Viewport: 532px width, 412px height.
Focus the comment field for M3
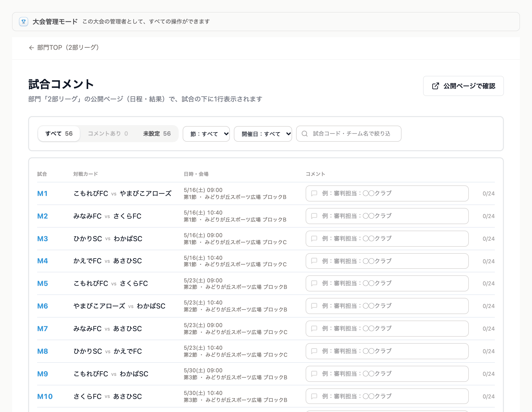pos(387,239)
